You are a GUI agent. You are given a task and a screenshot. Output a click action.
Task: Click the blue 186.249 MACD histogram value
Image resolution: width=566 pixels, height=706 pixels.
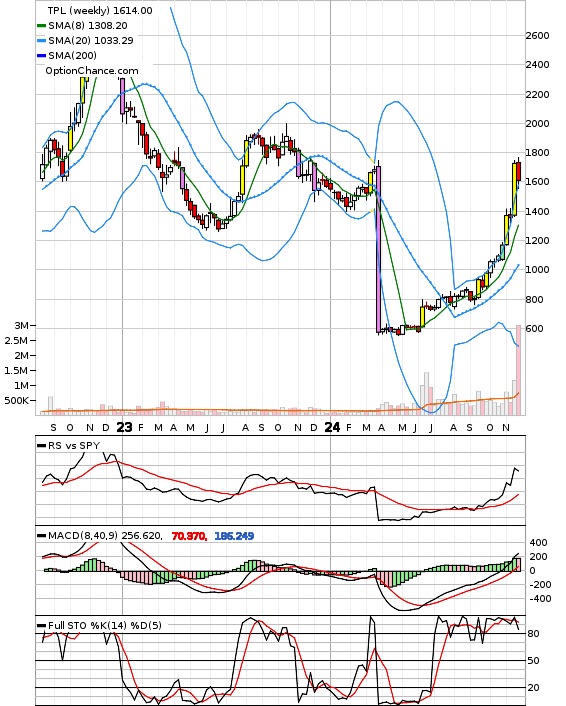click(x=234, y=536)
